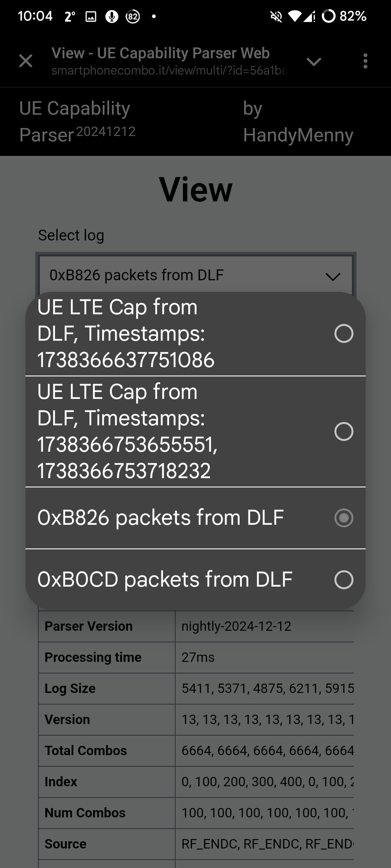391x868 pixels.
Task: Tap the microphone status bar icon
Action: (112, 16)
